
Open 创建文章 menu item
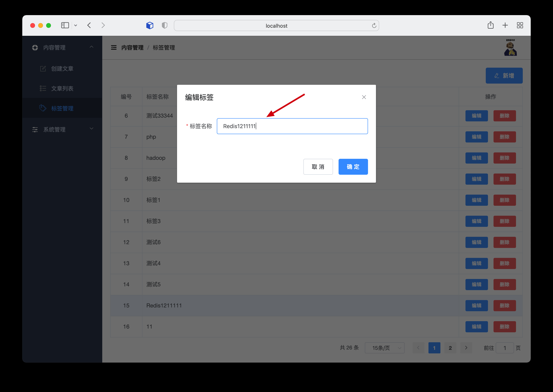coord(62,69)
